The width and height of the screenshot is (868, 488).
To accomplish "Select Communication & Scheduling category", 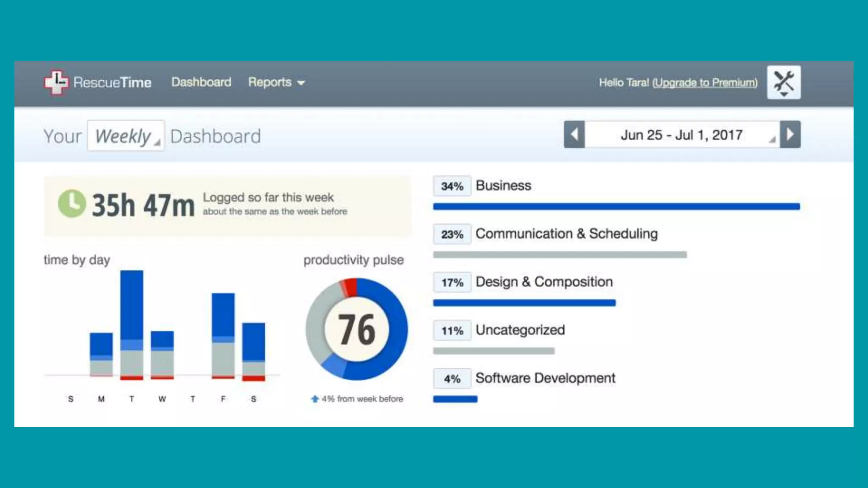I will coord(566,234).
